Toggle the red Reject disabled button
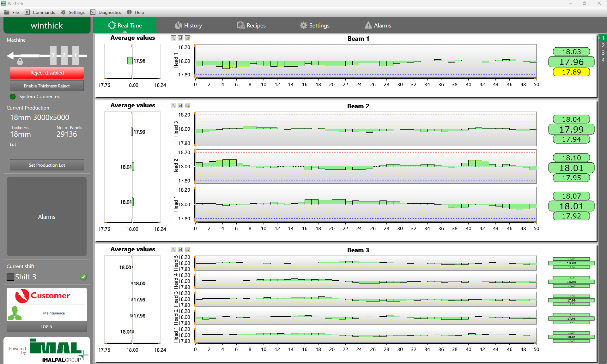 (x=47, y=73)
